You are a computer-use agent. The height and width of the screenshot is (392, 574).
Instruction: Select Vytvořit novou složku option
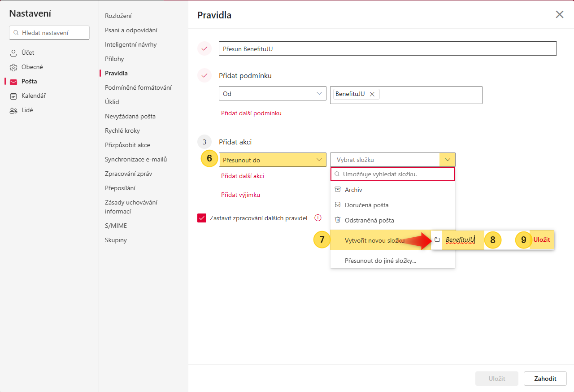[x=374, y=240]
